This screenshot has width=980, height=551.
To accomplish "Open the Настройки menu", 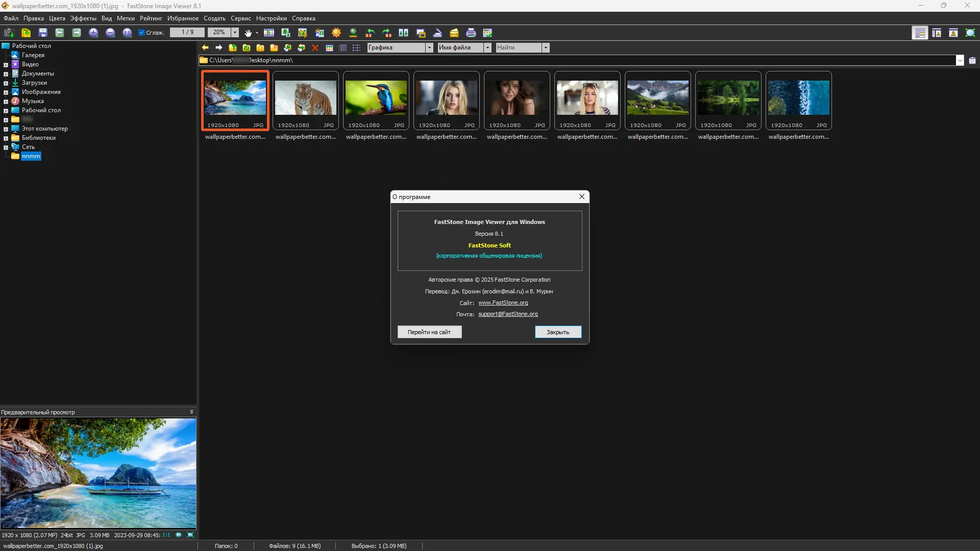I will pyautogui.click(x=271, y=18).
